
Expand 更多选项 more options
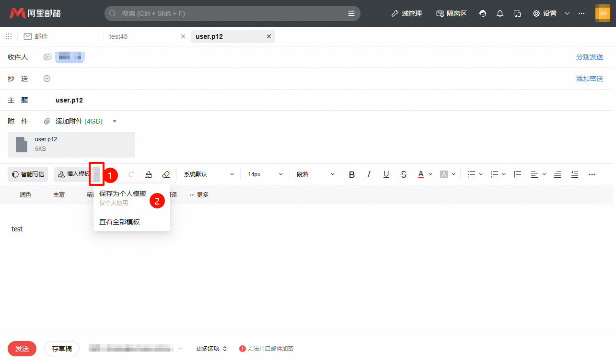(x=211, y=349)
